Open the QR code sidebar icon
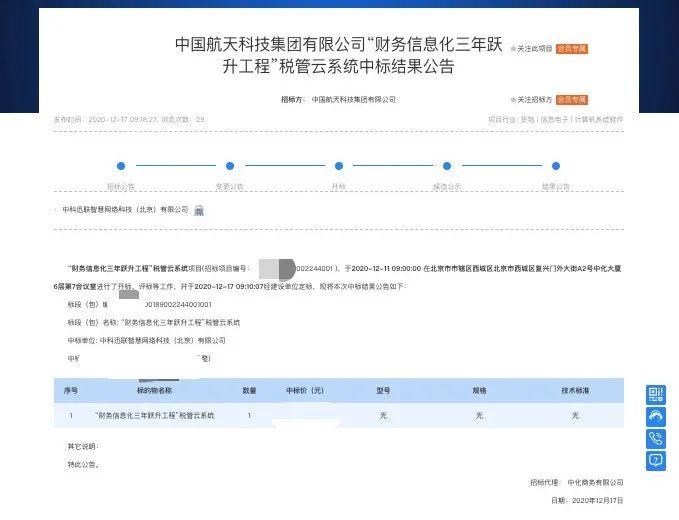 pos(656,395)
